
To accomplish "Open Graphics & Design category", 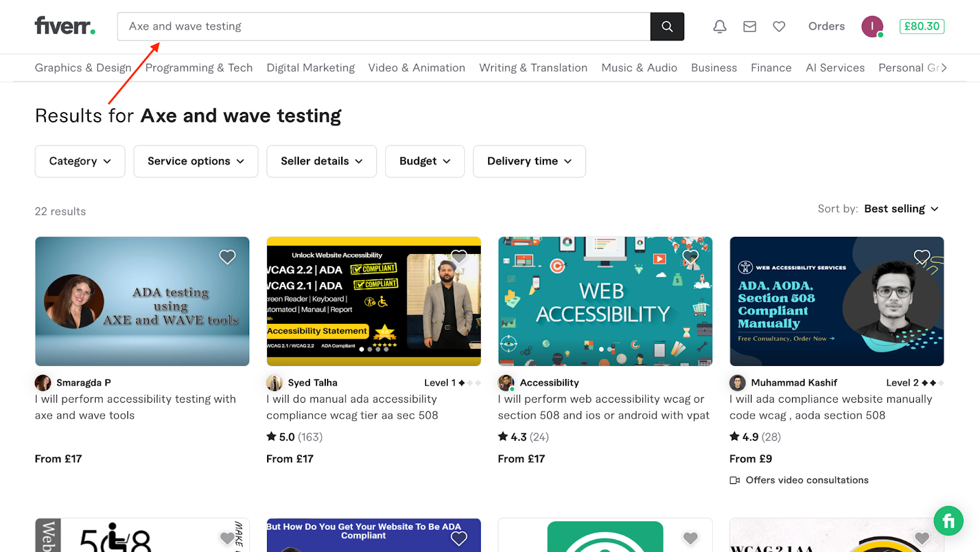I will [83, 67].
